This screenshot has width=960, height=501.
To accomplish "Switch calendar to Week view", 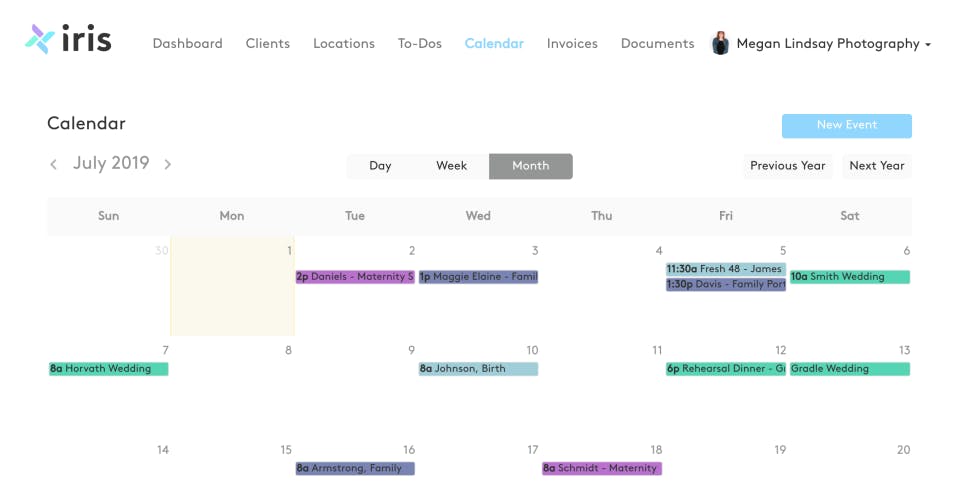I will pyautogui.click(x=451, y=166).
